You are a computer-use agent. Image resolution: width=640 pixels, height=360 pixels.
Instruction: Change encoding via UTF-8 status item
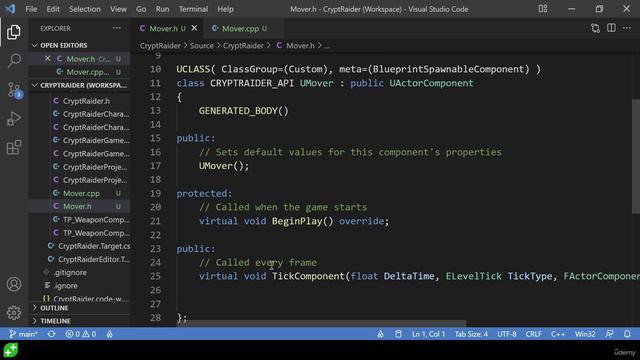tap(507, 334)
